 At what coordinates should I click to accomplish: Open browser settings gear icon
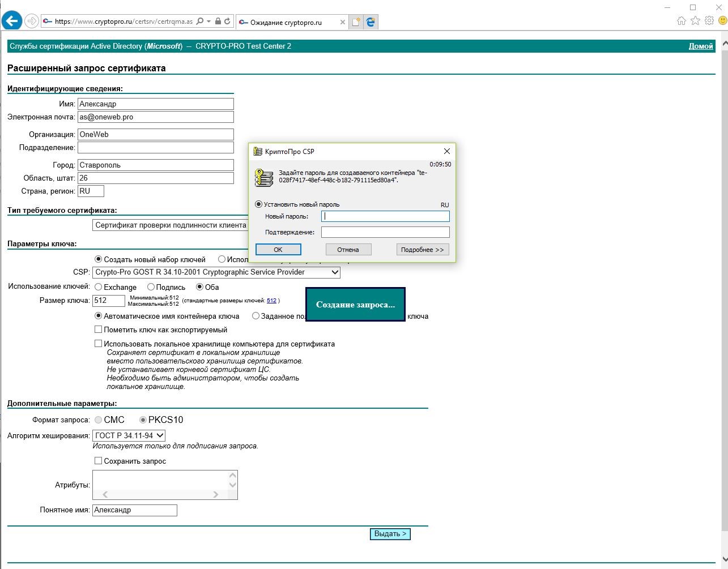pyautogui.click(x=709, y=21)
